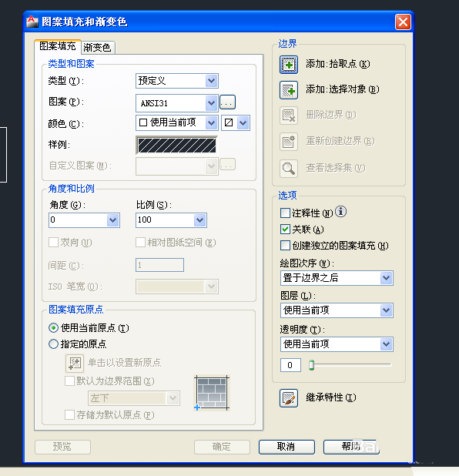Enable 创建独立的图案填充 checkbox
Viewport: 459px width, 476px height.
285,245
